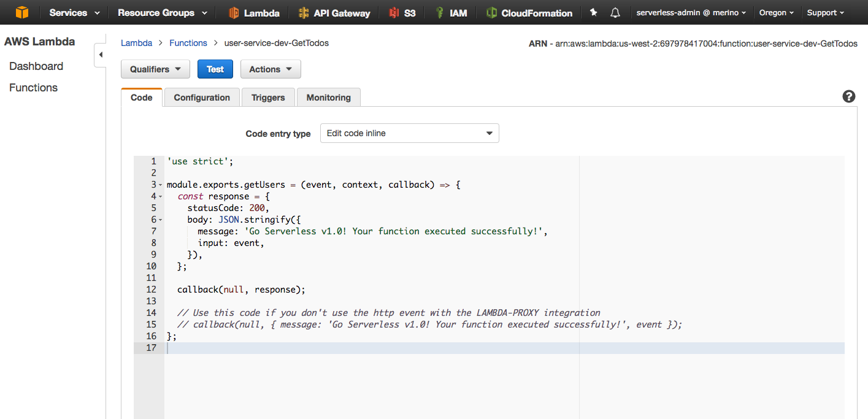Switch to the Triggers tab
Screen dimensions: 868x419
pyautogui.click(x=268, y=98)
